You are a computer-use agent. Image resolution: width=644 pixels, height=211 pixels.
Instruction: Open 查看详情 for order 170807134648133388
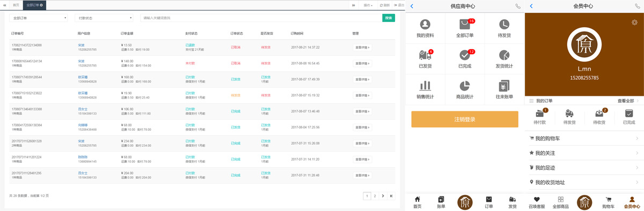click(362, 111)
